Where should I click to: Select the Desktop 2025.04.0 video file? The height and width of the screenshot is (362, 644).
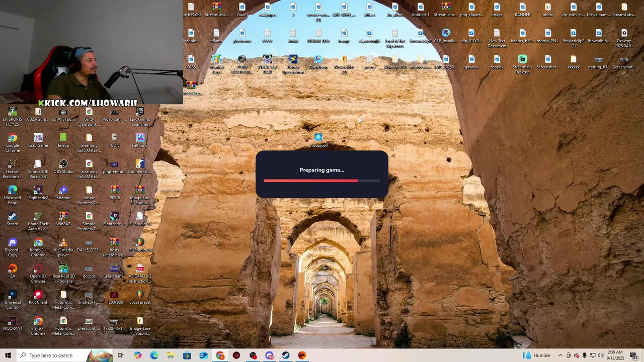point(624,38)
